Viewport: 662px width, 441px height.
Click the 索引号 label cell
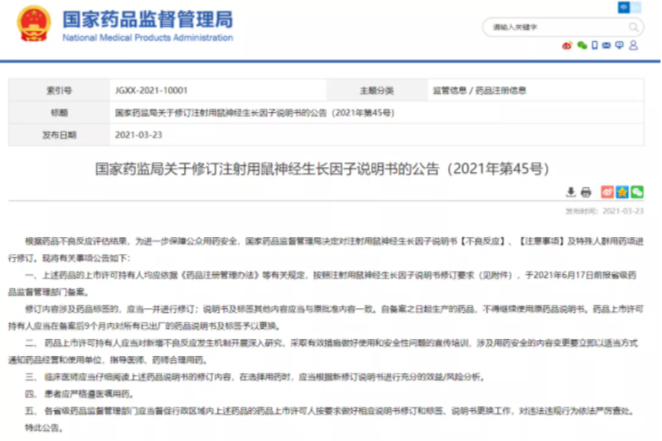[x=59, y=90]
